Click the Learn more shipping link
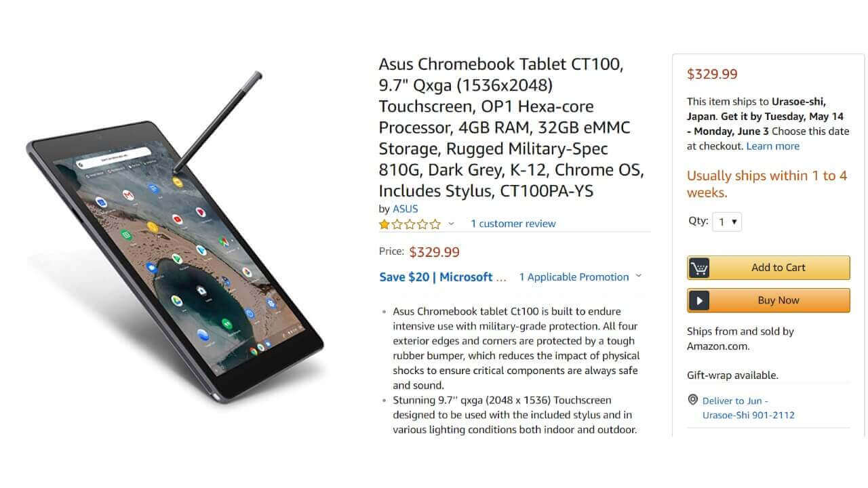Viewport: 868px width, 488px height. (773, 146)
